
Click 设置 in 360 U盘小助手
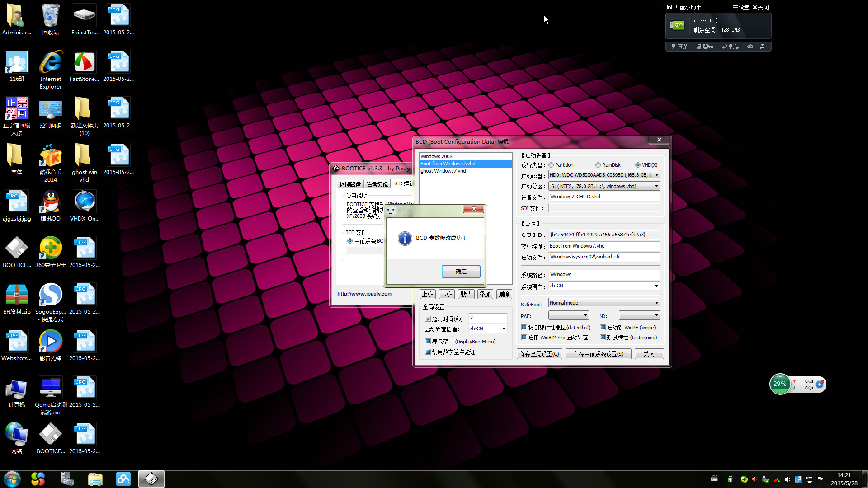(741, 7)
